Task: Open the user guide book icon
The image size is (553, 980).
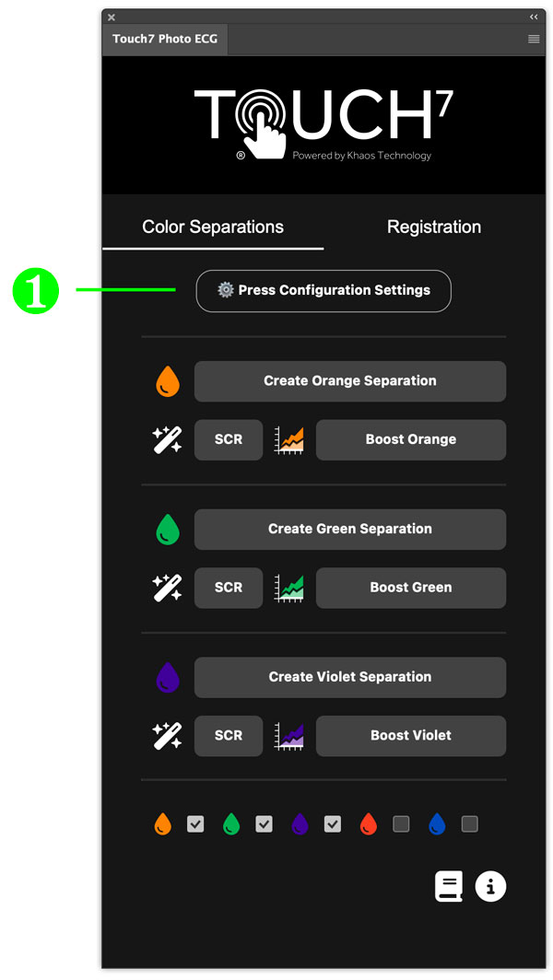Action: coord(449,886)
